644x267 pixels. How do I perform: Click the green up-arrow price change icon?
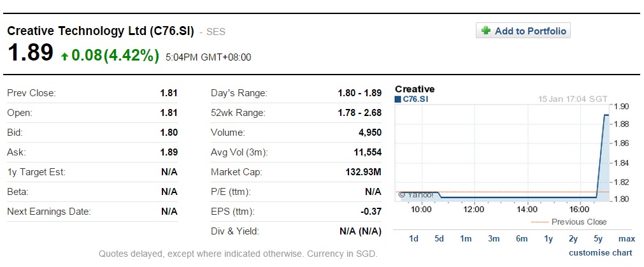click(x=64, y=57)
